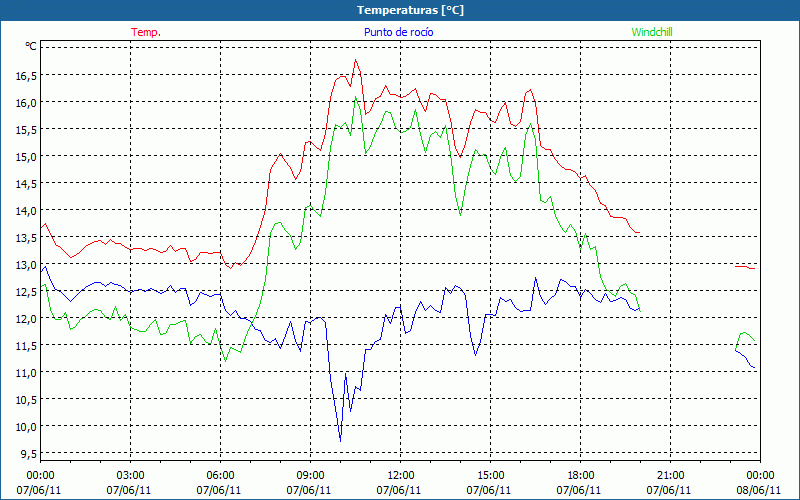Click the 15:00 time axis label
The width and height of the screenshot is (800, 500).
click(491, 476)
